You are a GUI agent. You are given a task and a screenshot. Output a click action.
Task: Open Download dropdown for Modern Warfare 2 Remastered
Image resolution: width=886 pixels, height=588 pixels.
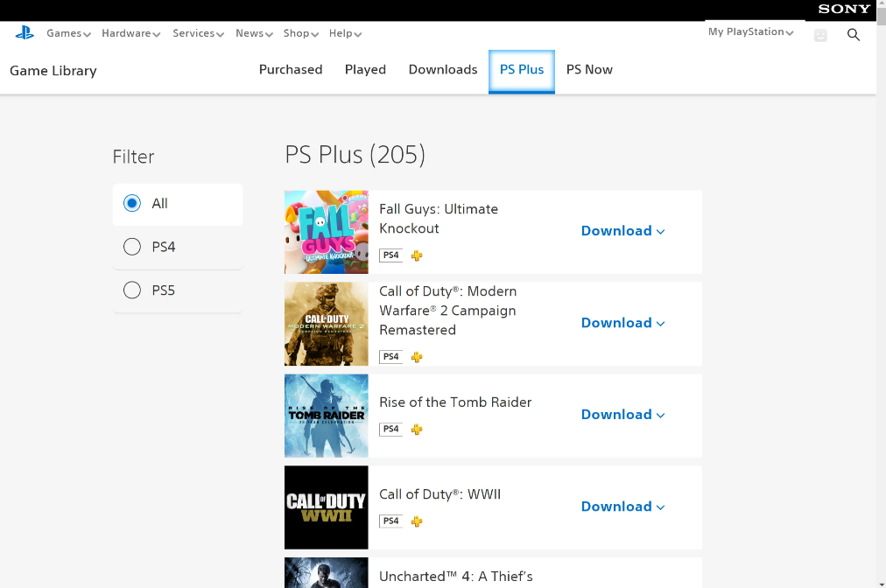[622, 323]
